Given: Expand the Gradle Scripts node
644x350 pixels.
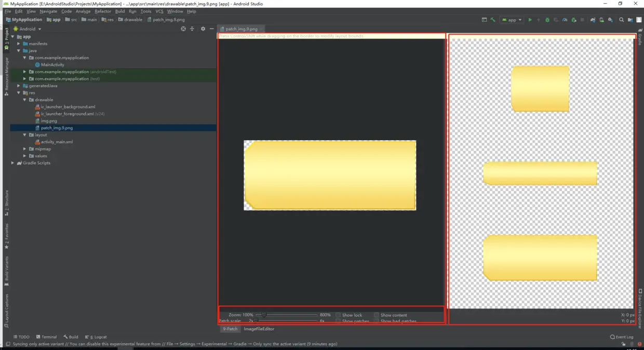Looking at the screenshot, I should (x=13, y=163).
